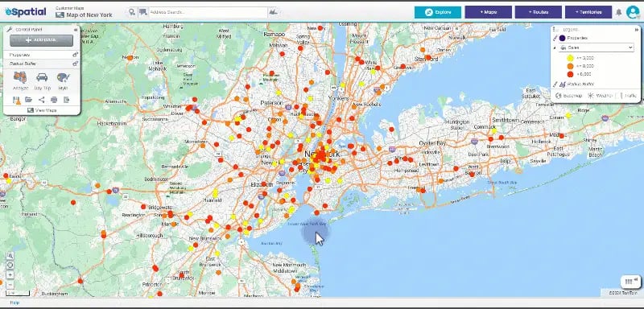The height and width of the screenshot is (309, 644).
Task: Open the folder icon in Control Panel
Action: point(28,100)
